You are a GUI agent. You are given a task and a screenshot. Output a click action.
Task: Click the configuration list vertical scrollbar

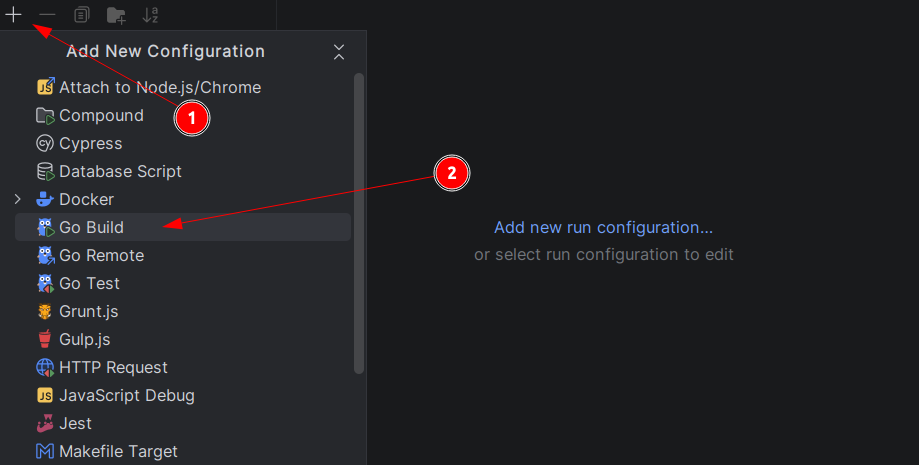point(359,223)
